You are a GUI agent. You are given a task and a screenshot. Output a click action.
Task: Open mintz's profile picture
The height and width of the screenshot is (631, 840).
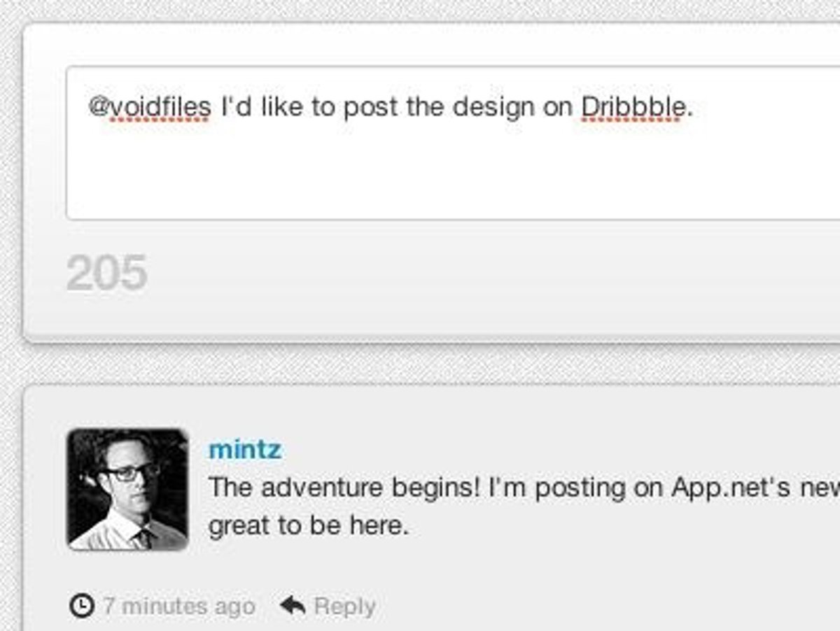coord(127,489)
